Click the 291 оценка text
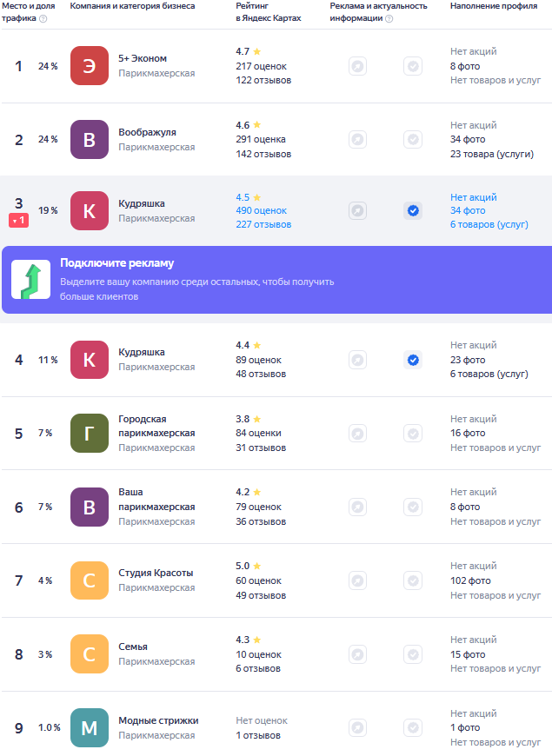 click(x=261, y=139)
